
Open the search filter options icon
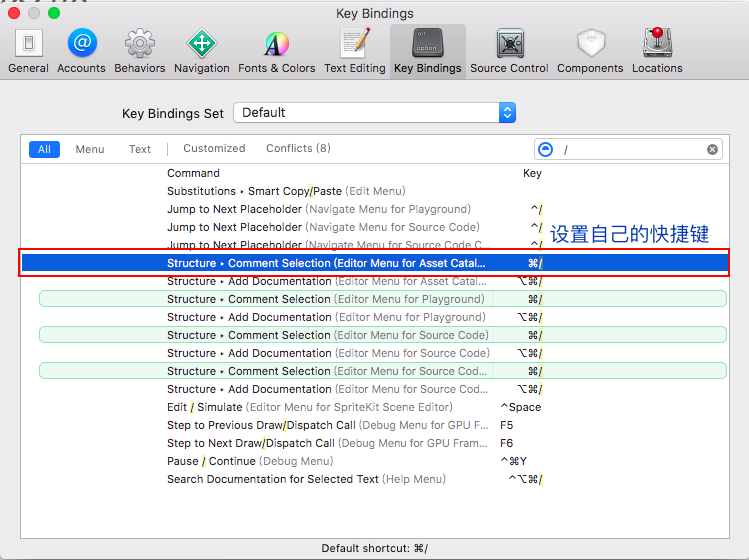pos(546,150)
